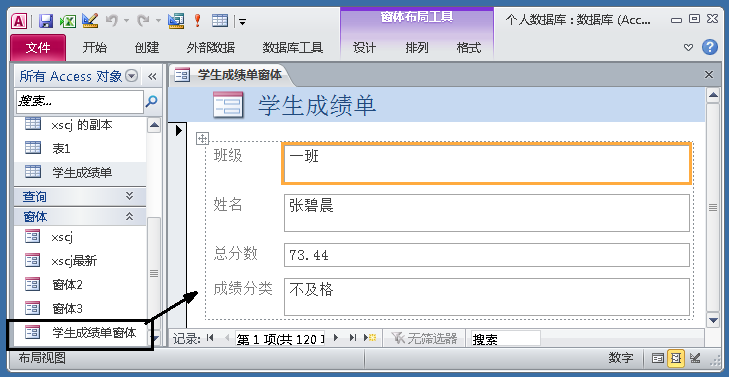Viewport: 729px width, 377px height.
Task: Click the layout view icon with ruler and form
Action: [x=176, y=20]
